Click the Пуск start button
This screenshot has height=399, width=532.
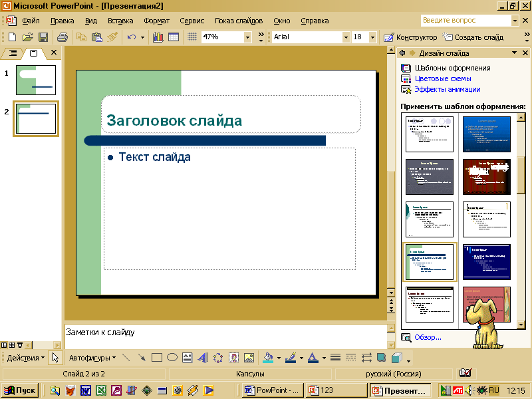20,390
